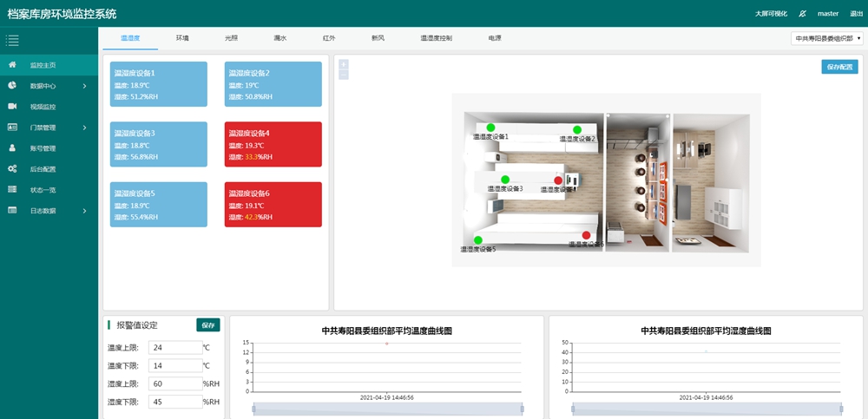Open 大屏可视化 link in header
This screenshot has height=419, width=868.
(771, 13)
